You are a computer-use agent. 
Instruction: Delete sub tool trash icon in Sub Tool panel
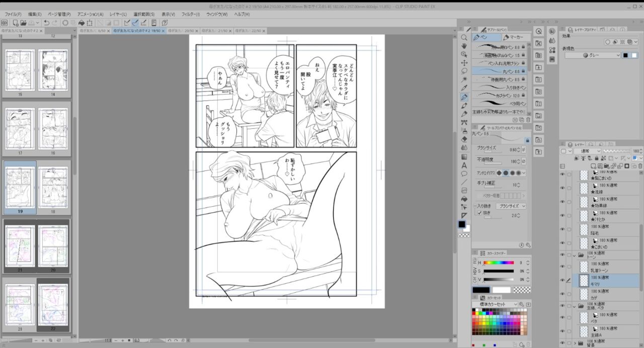point(528,120)
